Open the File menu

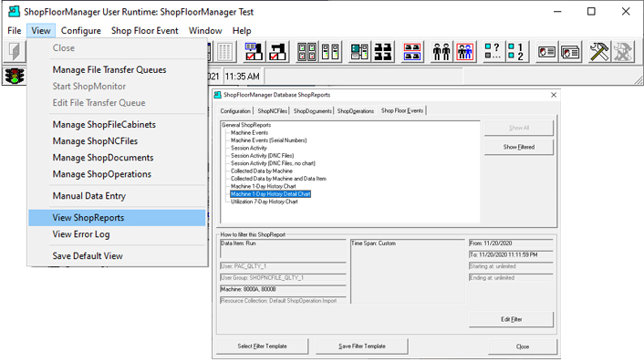[15, 31]
